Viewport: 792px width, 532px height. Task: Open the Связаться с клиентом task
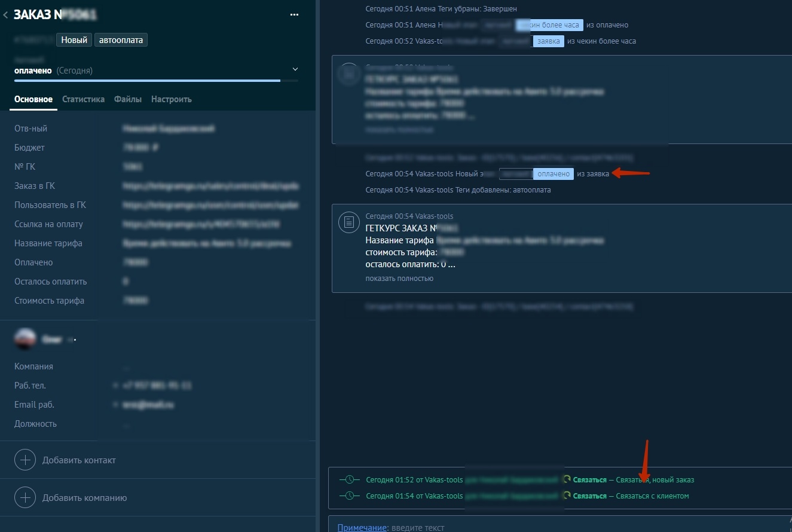(652, 496)
